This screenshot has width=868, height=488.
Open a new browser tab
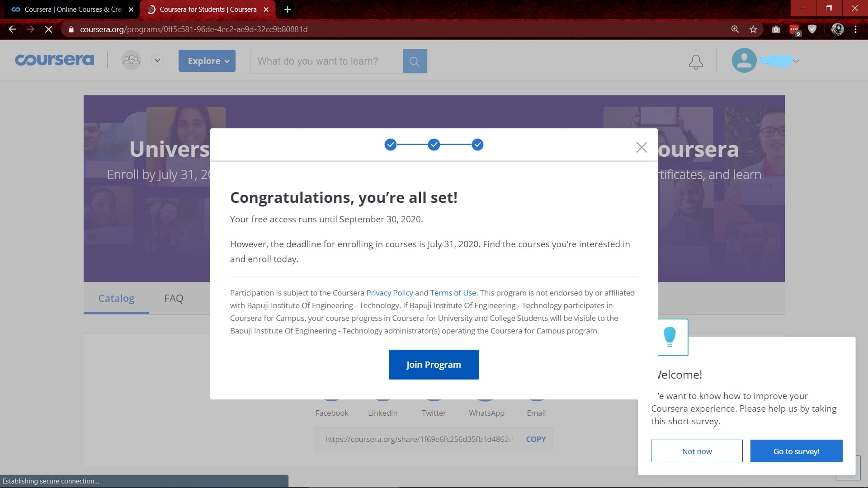pyautogui.click(x=288, y=9)
